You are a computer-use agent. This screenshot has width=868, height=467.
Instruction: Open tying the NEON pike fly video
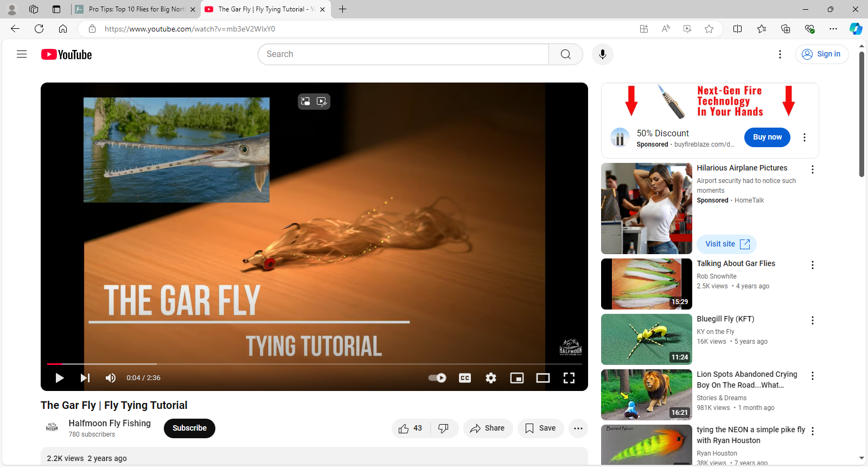click(x=751, y=435)
